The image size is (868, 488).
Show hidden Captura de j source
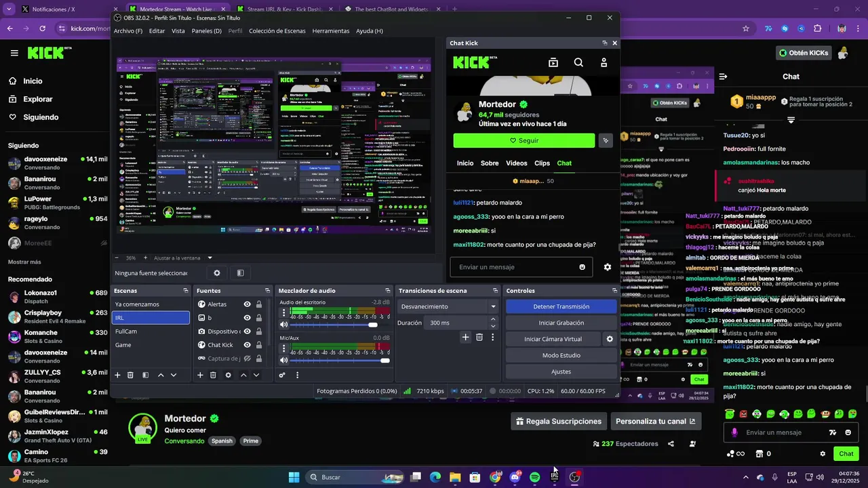[248, 359]
